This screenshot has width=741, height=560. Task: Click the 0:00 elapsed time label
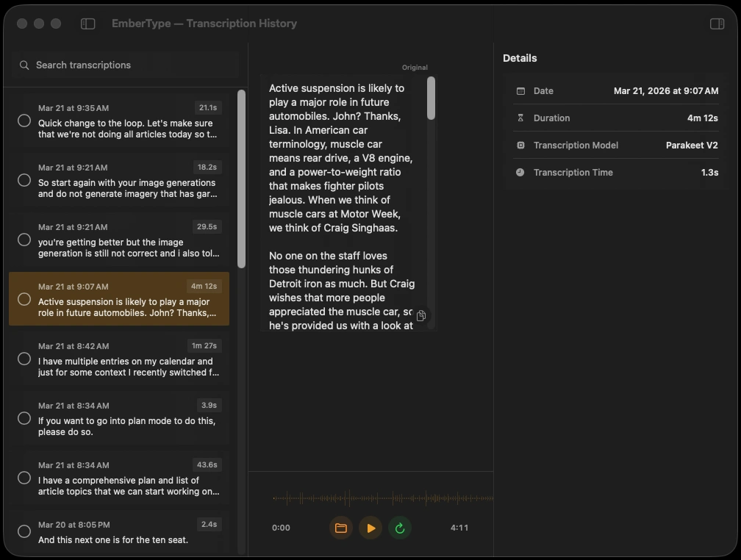click(x=281, y=528)
